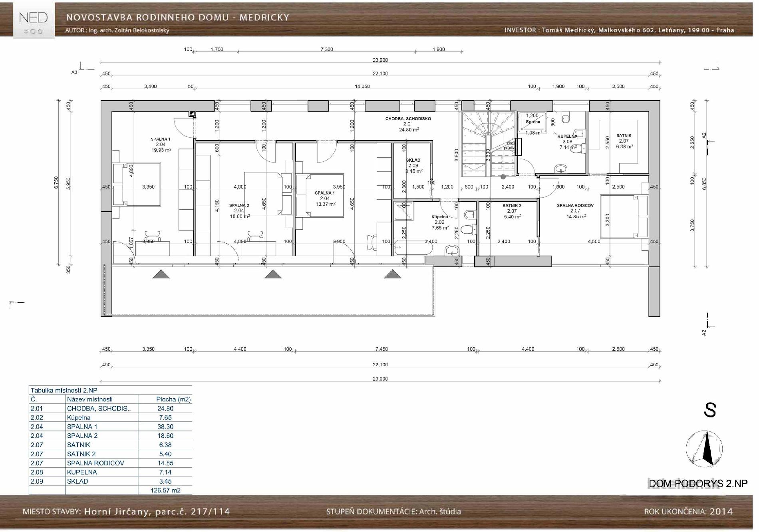759x532 pixels.
Task: Click the bathtub symbol in Kúpelna 2.02
Action: pos(413,248)
